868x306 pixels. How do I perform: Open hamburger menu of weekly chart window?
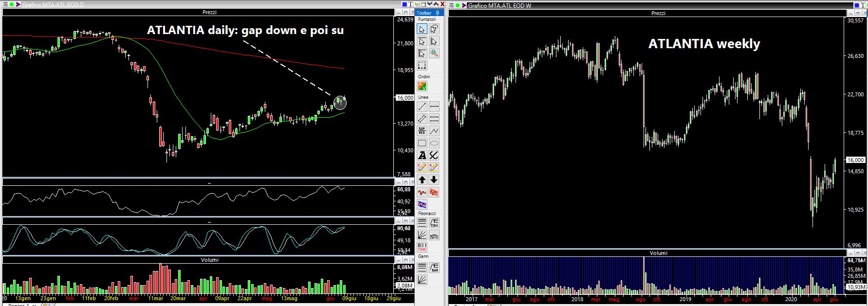(x=451, y=5)
